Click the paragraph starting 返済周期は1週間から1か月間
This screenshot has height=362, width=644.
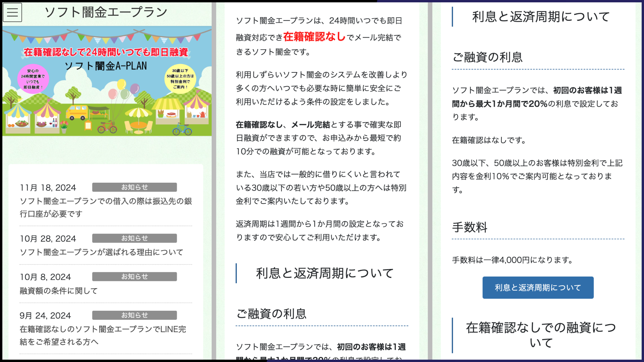click(320, 231)
